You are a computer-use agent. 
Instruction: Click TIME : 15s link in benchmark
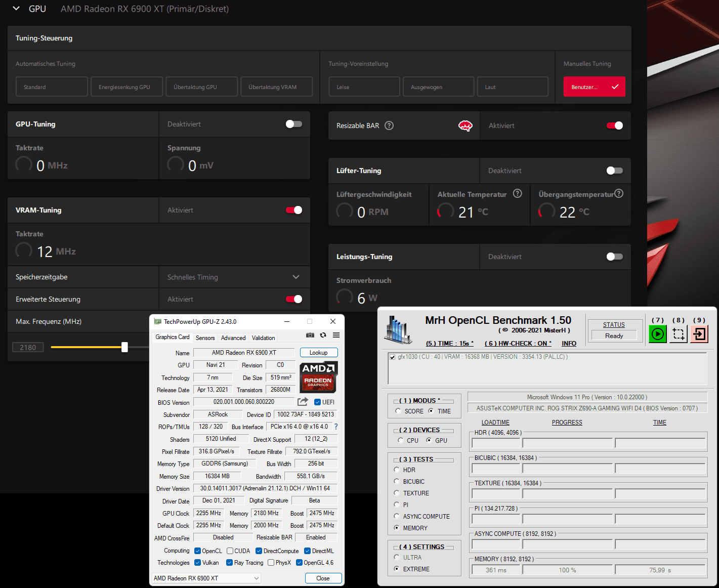point(450,344)
